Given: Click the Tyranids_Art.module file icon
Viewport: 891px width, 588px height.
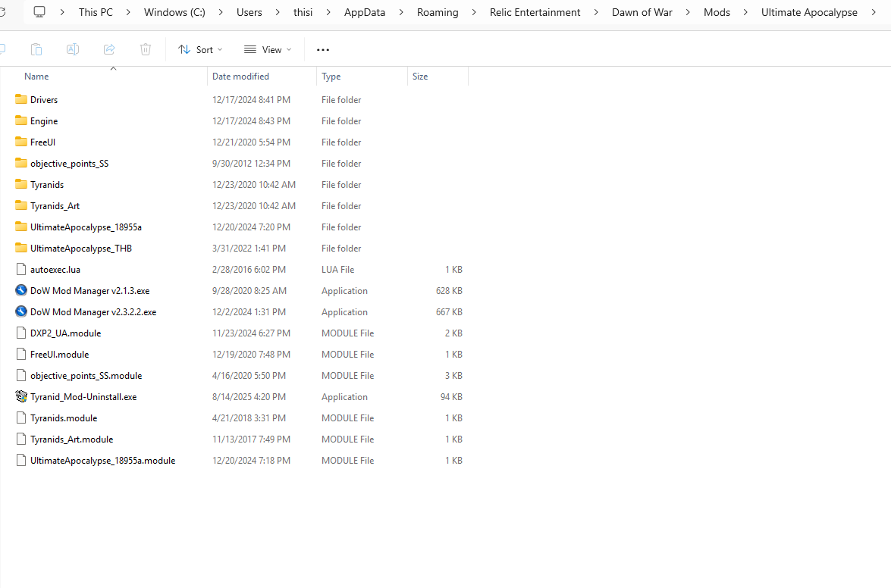Looking at the screenshot, I should pos(21,439).
